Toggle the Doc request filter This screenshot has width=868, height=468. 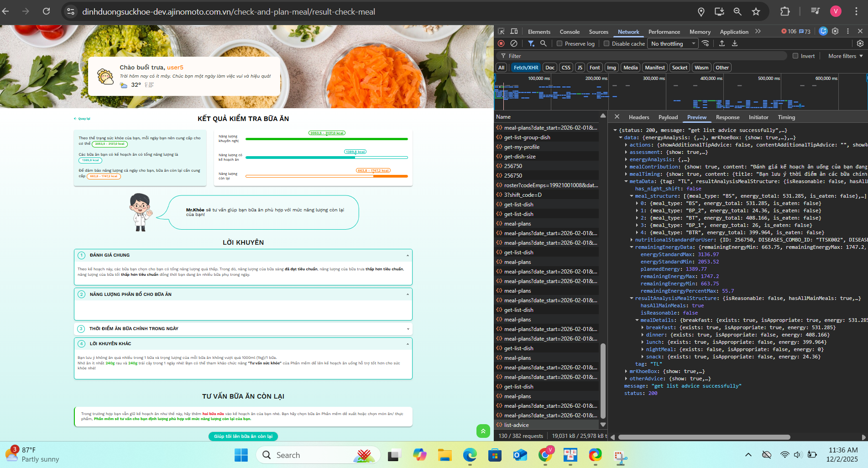point(550,68)
